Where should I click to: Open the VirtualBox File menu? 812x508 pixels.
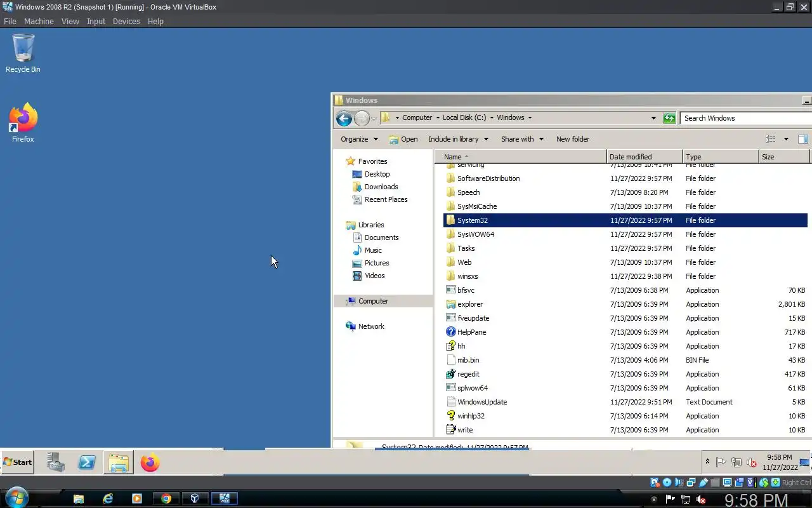[x=10, y=21]
